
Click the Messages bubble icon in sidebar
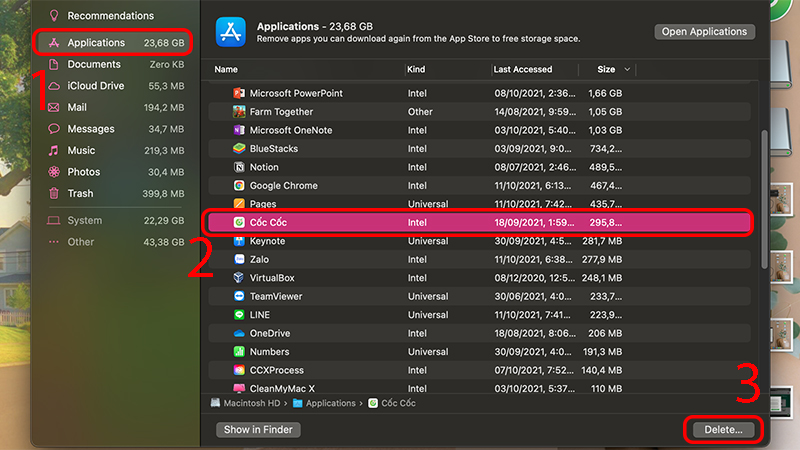coord(54,129)
